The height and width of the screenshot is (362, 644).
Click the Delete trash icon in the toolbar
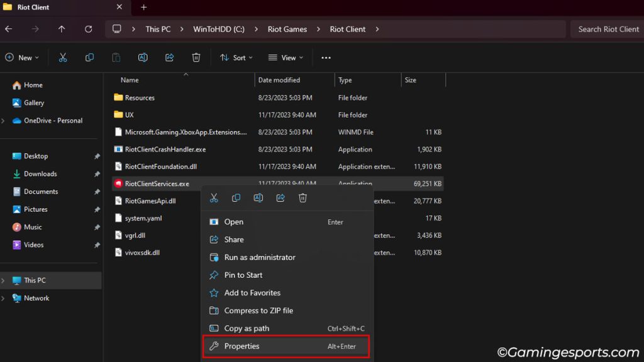196,58
